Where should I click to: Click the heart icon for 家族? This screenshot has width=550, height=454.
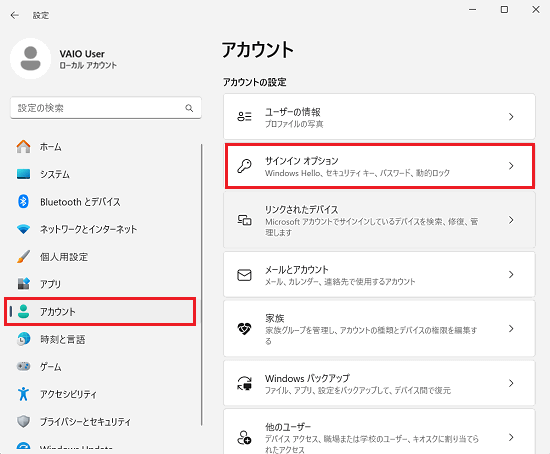pyautogui.click(x=244, y=329)
